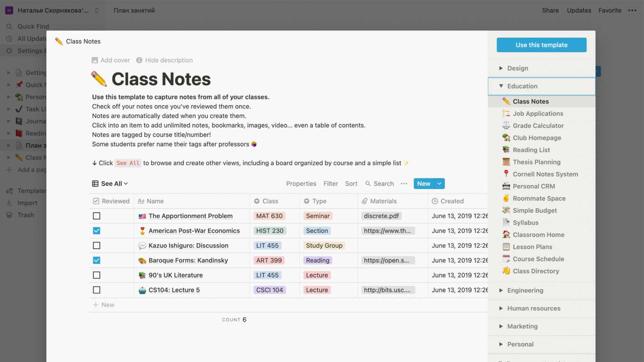Check the Apportionment Problem reviewed box
The image size is (644, 362).
pyautogui.click(x=97, y=216)
